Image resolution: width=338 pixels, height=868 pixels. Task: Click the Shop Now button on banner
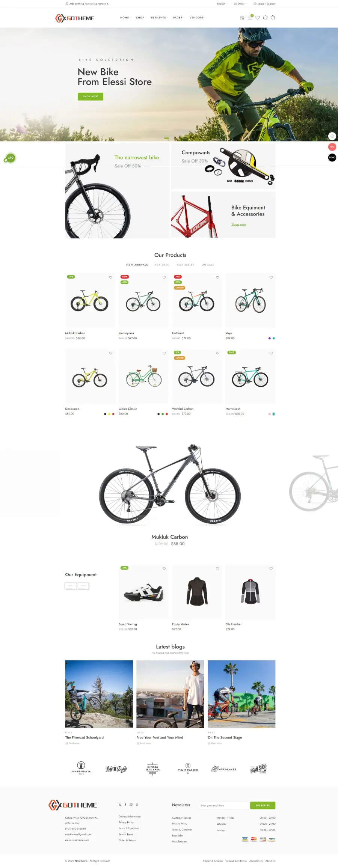pos(91,96)
